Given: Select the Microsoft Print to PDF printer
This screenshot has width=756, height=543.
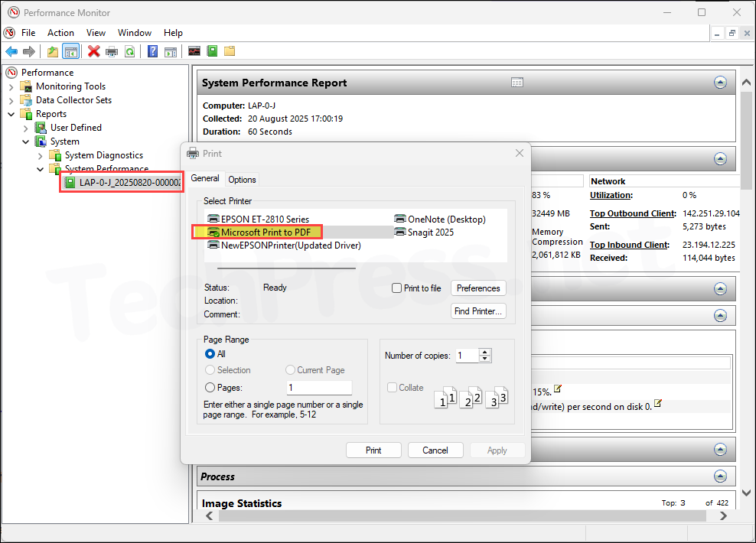Looking at the screenshot, I should (x=259, y=232).
